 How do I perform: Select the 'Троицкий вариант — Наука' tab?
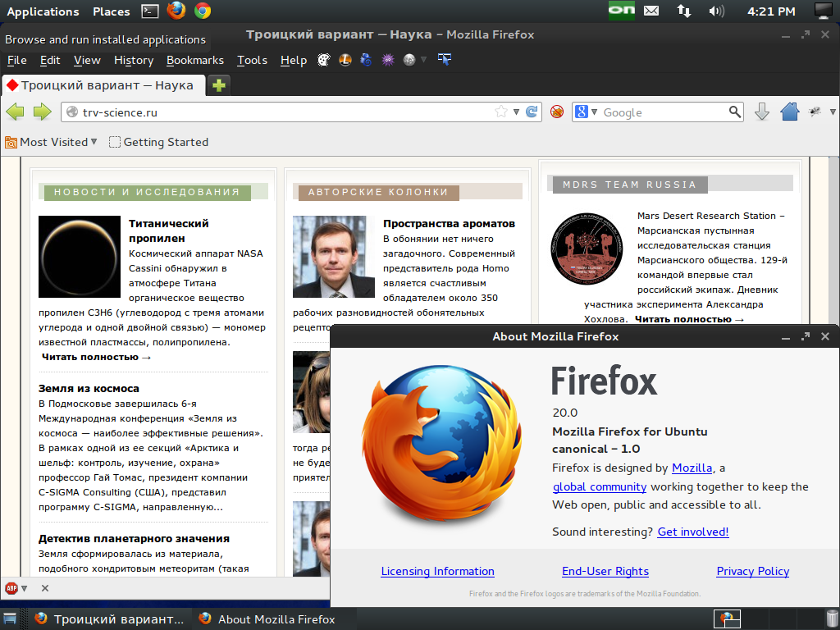click(103, 85)
